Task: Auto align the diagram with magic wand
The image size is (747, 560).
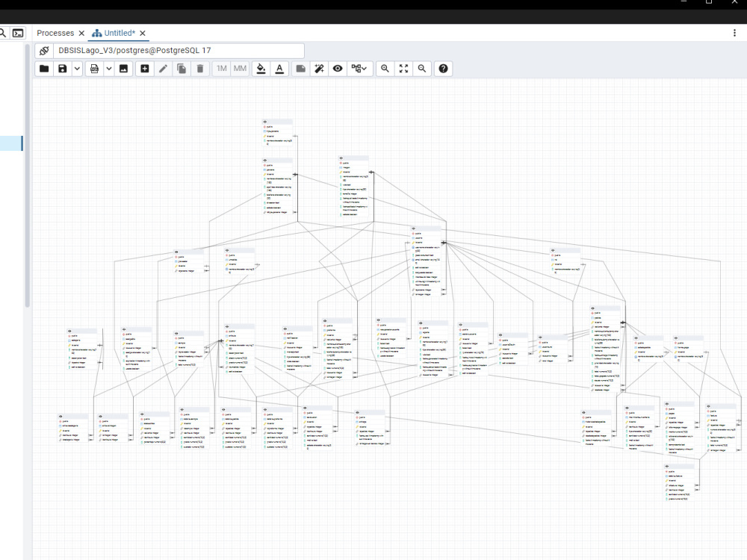Action: 319,69
